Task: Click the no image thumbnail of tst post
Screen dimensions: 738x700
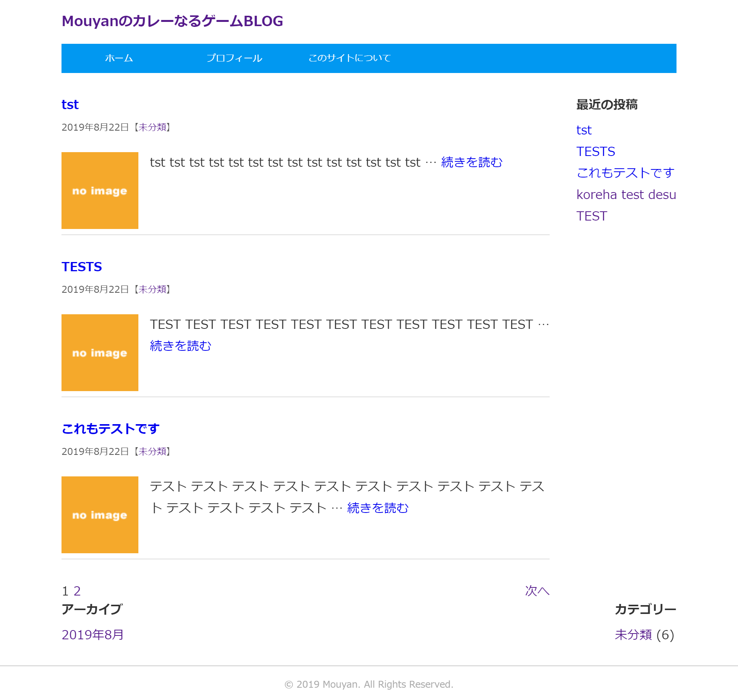Action: click(100, 191)
